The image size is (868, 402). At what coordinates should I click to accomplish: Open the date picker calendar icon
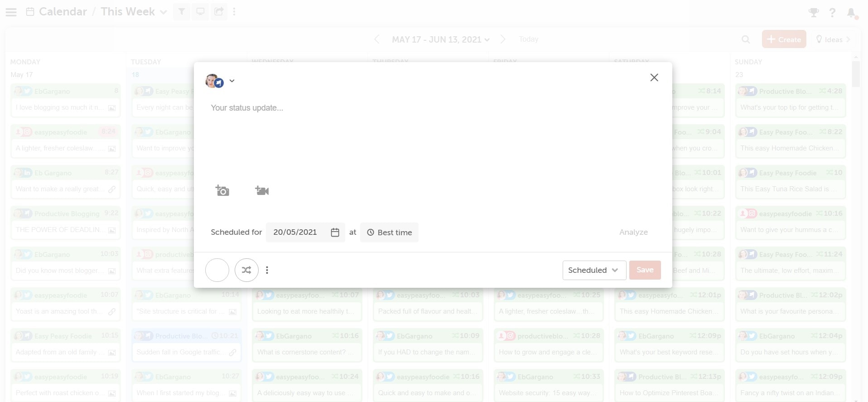pos(335,232)
